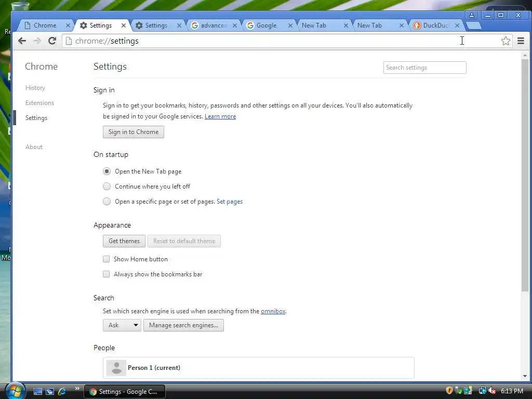The image size is (532, 399).
Task: Click Sign in to Chrome button
Action: click(x=134, y=132)
